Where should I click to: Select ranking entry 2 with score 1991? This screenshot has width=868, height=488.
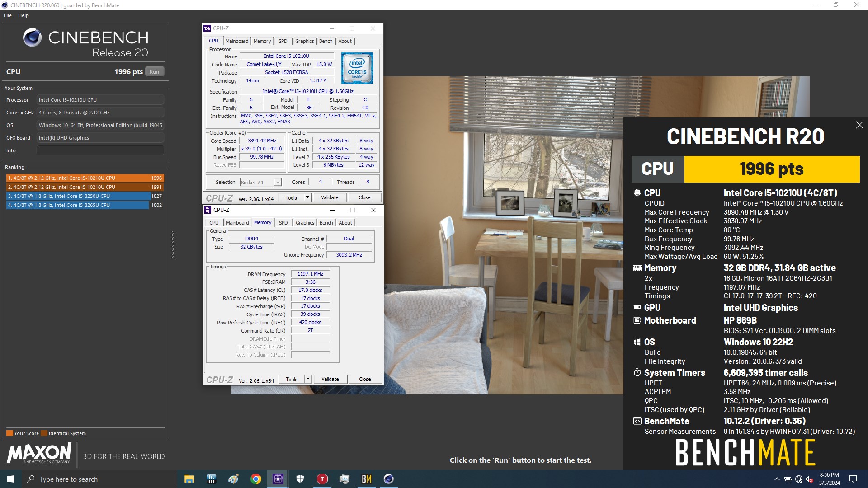85,187
